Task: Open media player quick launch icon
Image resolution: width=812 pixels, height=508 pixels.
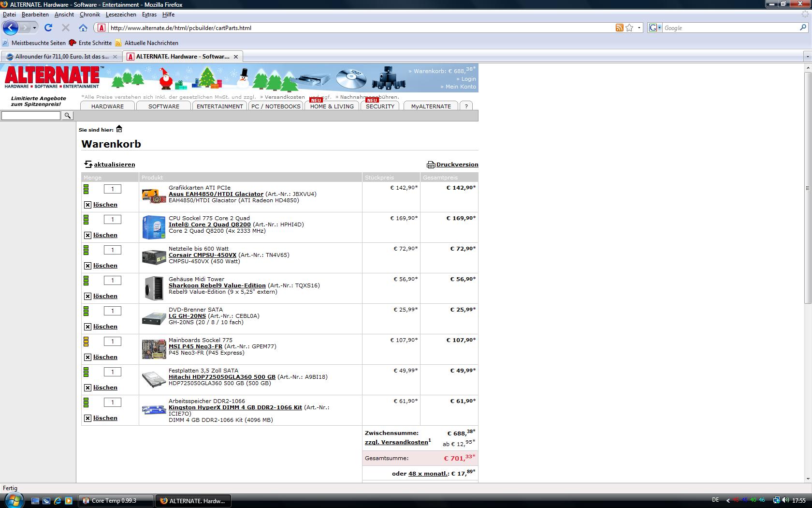Action: click(x=69, y=501)
